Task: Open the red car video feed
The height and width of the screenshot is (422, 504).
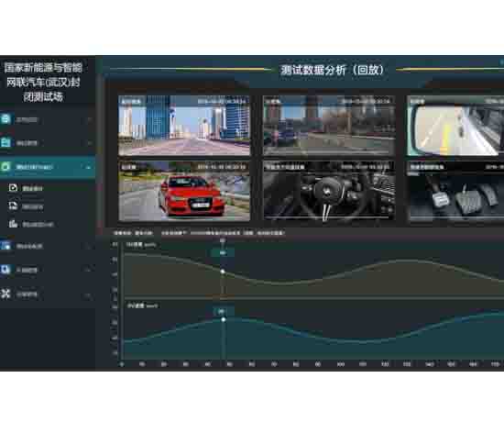Action: click(x=184, y=192)
